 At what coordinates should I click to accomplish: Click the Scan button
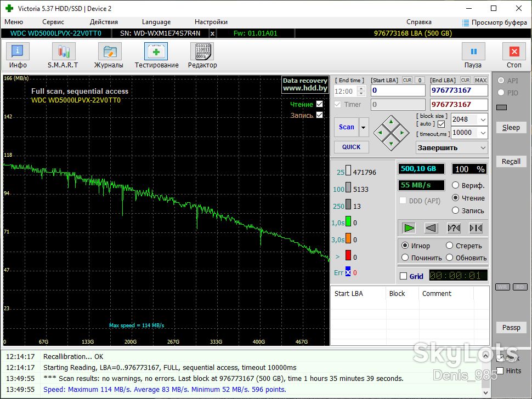tap(346, 127)
